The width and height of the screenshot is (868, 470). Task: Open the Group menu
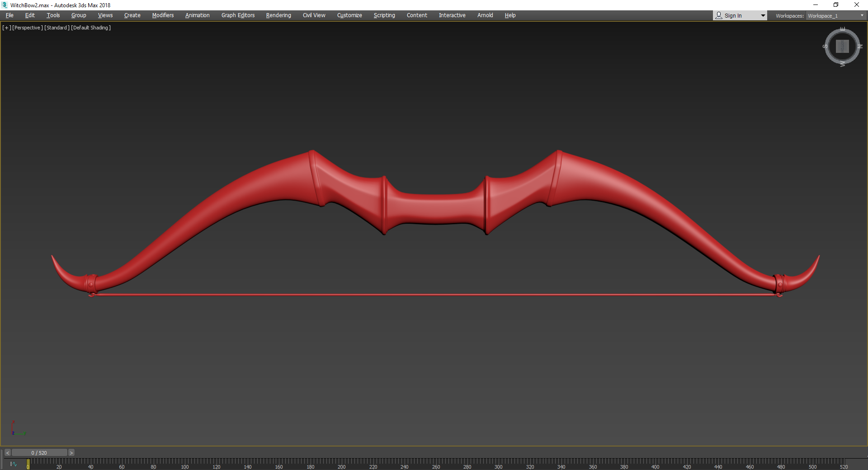click(79, 15)
